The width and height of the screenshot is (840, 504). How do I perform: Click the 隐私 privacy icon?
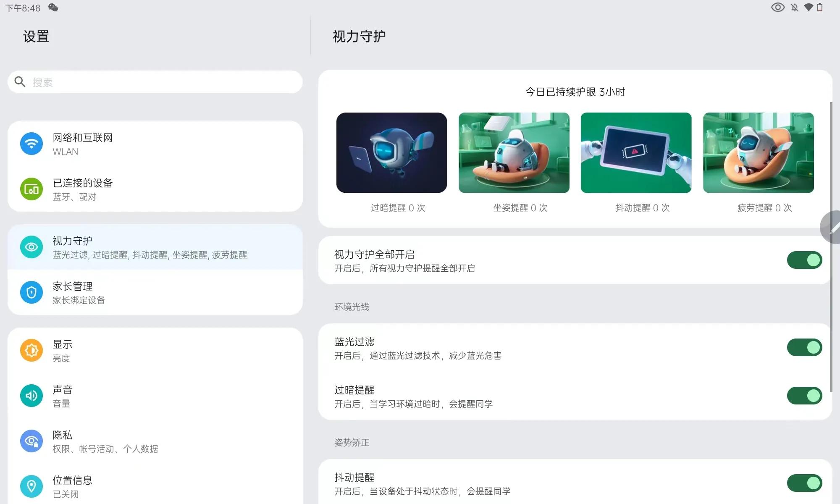(31, 441)
